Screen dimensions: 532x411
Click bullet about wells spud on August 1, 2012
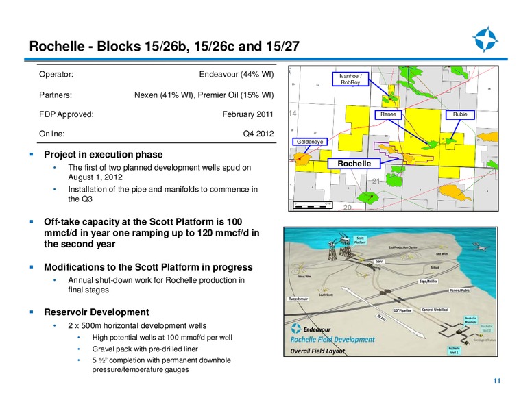coord(160,172)
